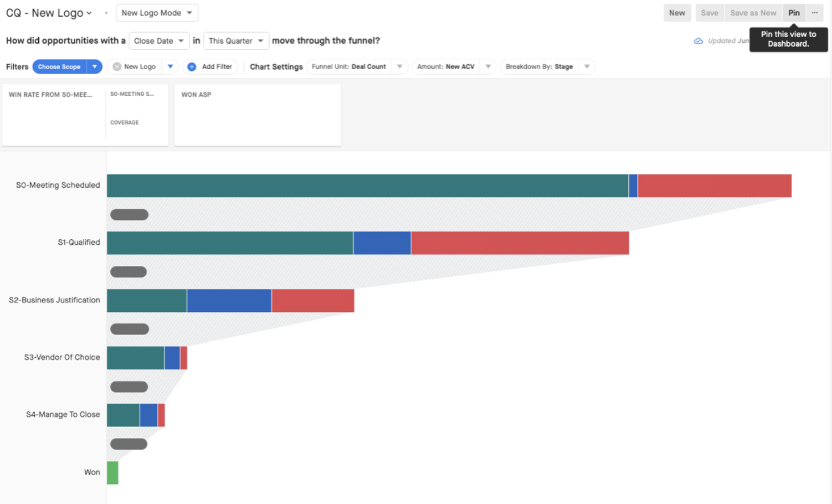Click the plus icon on Add Filter

(192, 66)
